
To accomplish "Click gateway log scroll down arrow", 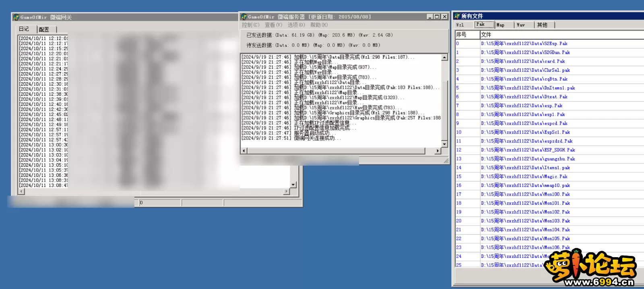I will point(293,185).
